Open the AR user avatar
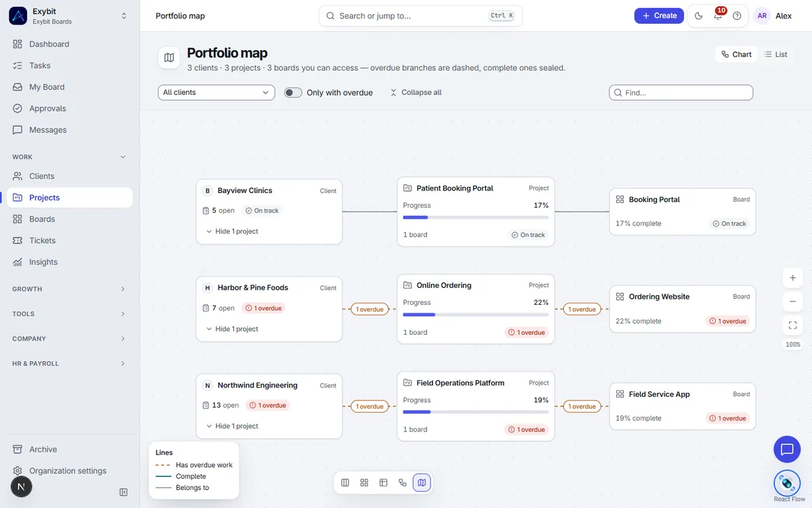 point(762,16)
